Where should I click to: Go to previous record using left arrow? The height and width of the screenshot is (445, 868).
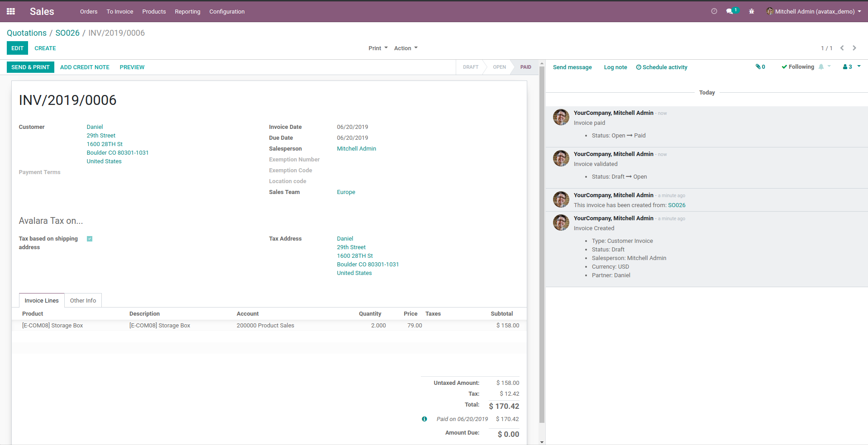click(x=842, y=48)
